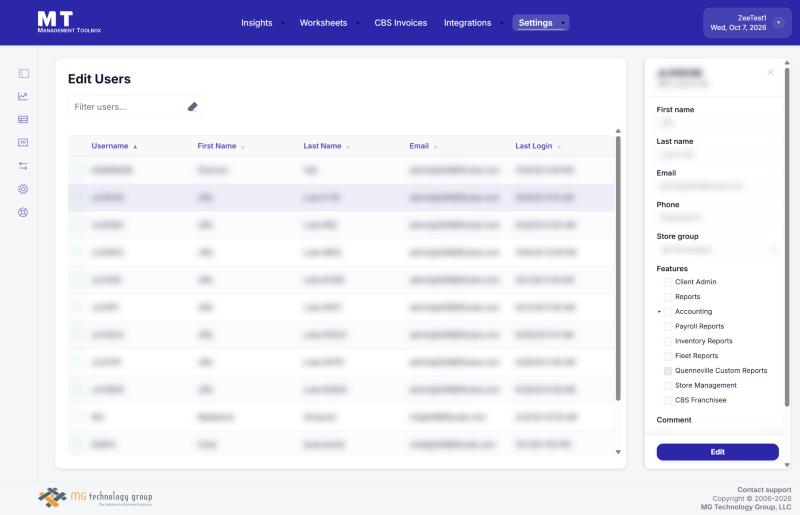The width and height of the screenshot is (800, 515).
Task: Toggle the Quenneville Custom Reports checkbox
Action: tap(667, 371)
